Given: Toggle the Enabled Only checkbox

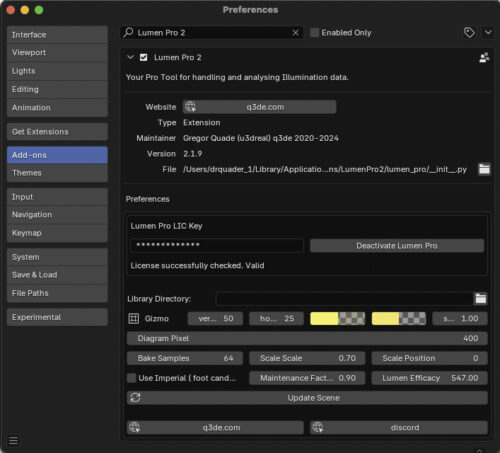Looking at the screenshot, I should click(x=314, y=32).
